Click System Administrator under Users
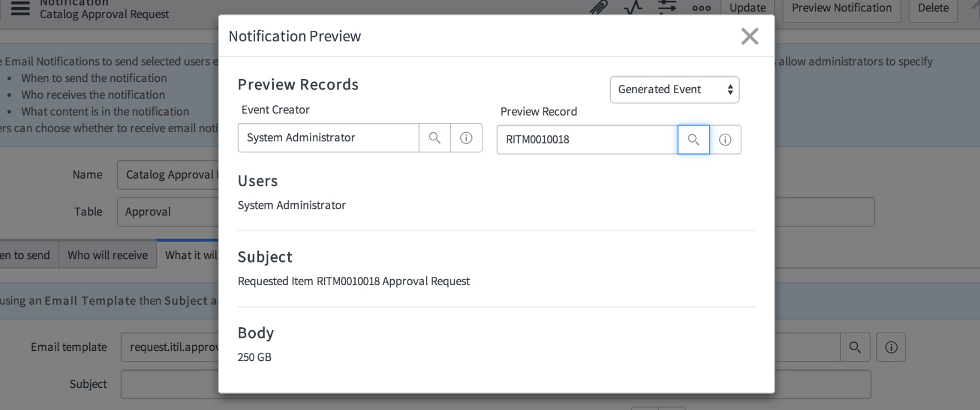The width and height of the screenshot is (980, 410). click(291, 205)
